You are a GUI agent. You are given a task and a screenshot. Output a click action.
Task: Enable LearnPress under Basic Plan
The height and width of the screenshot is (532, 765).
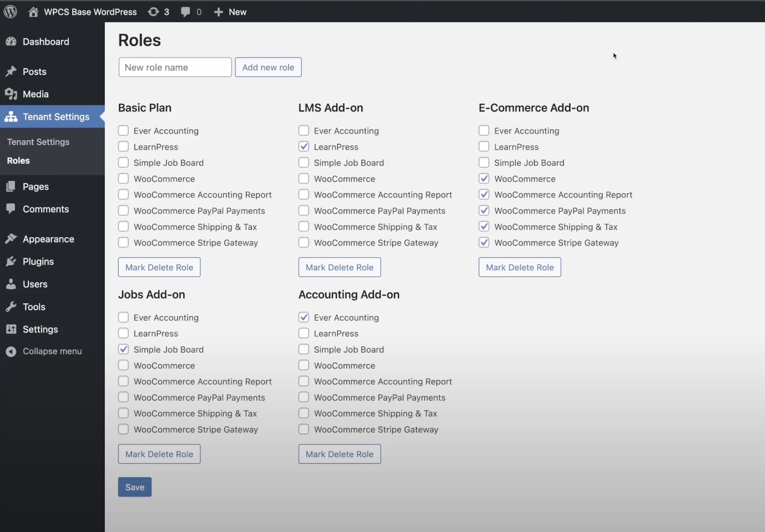point(123,146)
